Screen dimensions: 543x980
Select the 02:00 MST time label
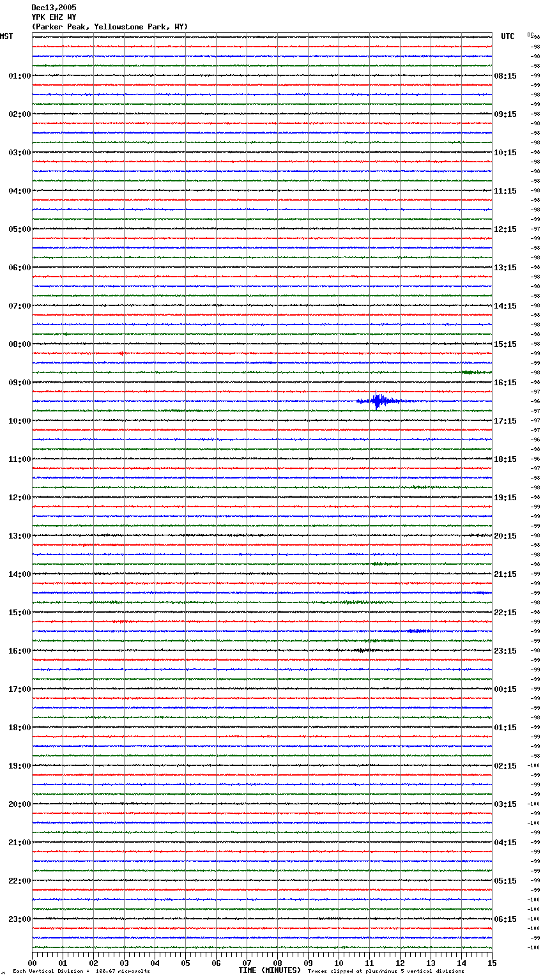click(x=19, y=114)
